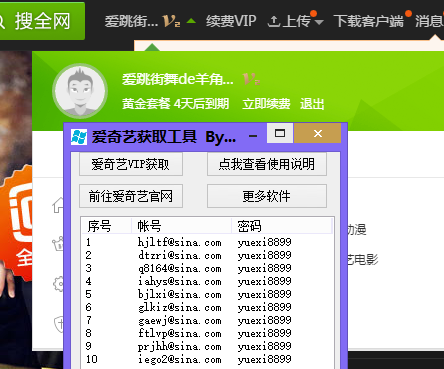Select account hjltf@sina.com
Screen dimensions: 444x369
click(180, 242)
